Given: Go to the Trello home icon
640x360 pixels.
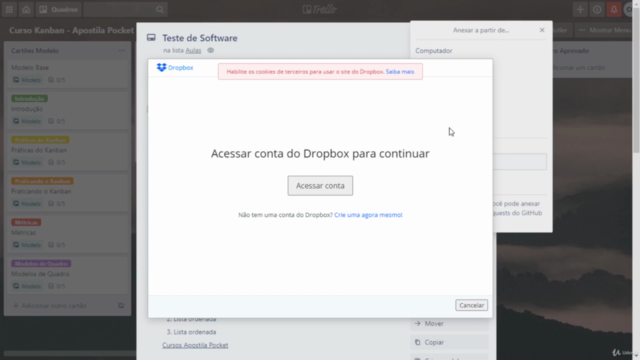Looking at the screenshot, I should 26,9.
